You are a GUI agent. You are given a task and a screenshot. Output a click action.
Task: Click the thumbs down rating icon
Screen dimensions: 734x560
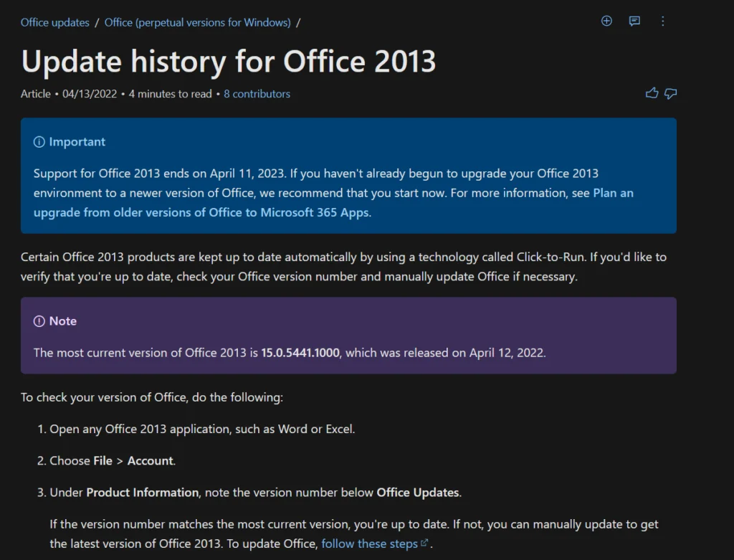[x=670, y=94]
